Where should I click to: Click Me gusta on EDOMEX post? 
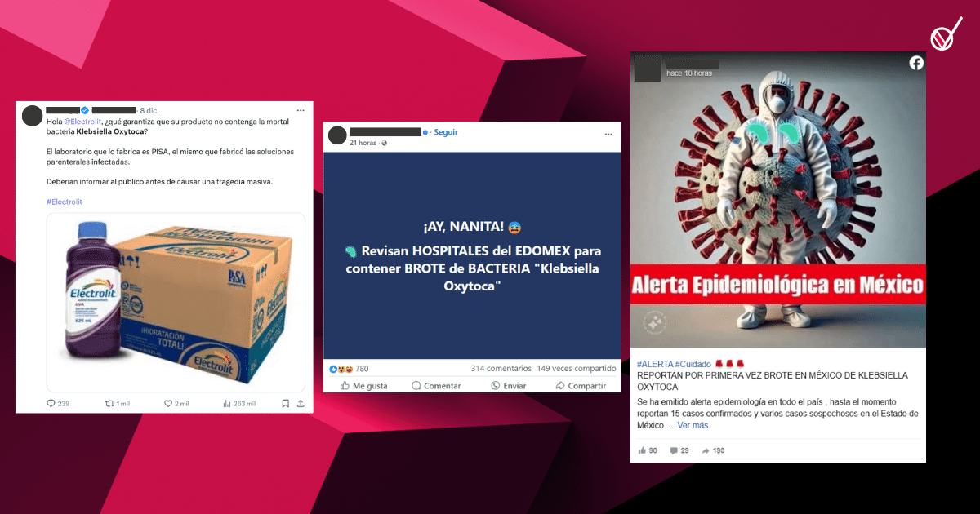point(363,386)
